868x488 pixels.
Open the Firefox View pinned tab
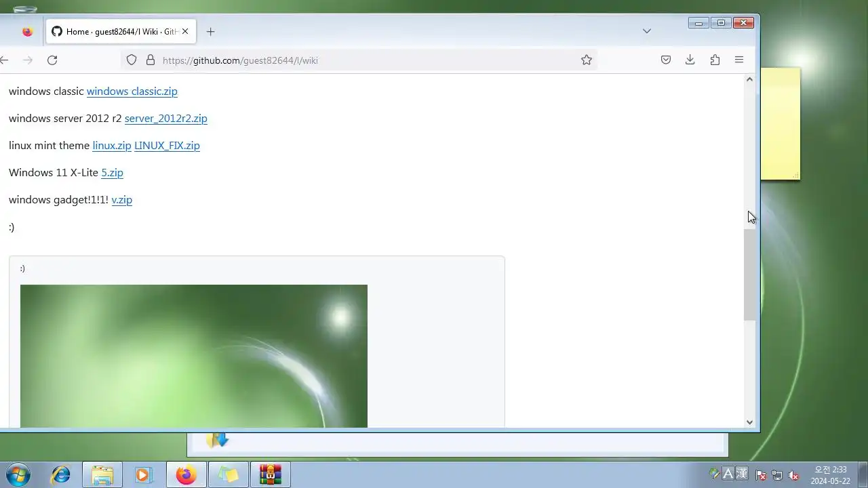click(x=27, y=31)
